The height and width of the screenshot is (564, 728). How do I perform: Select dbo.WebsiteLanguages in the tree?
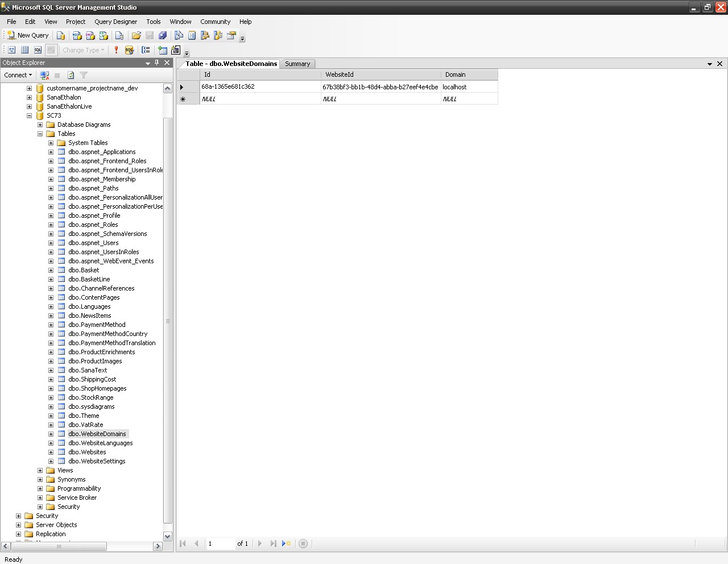101,443
